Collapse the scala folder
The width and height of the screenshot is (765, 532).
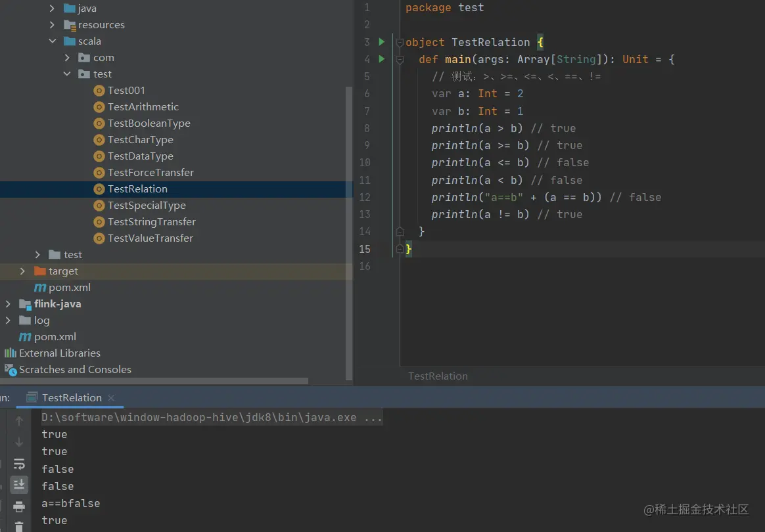click(52, 41)
